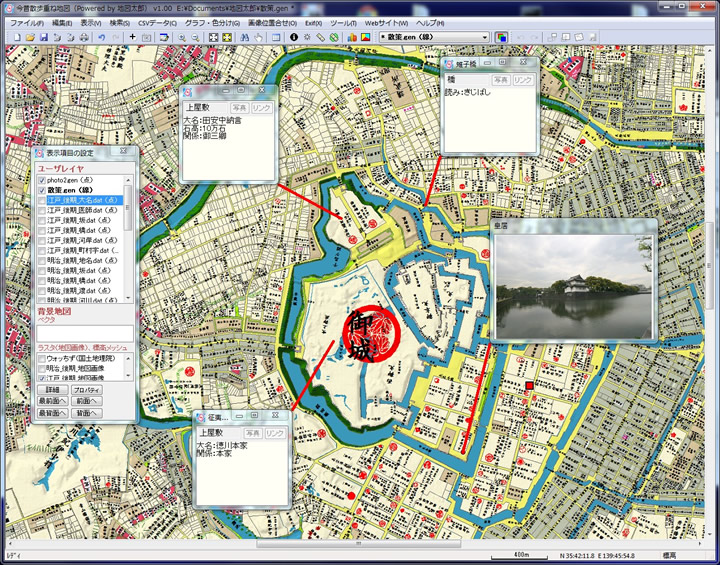Click the New file toolbar icon
This screenshot has width=720, height=565.
coord(17,37)
